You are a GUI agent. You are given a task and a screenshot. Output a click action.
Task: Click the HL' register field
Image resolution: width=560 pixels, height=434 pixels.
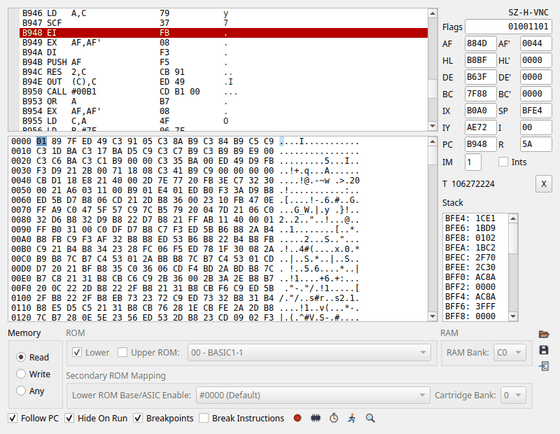[x=536, y=60]
